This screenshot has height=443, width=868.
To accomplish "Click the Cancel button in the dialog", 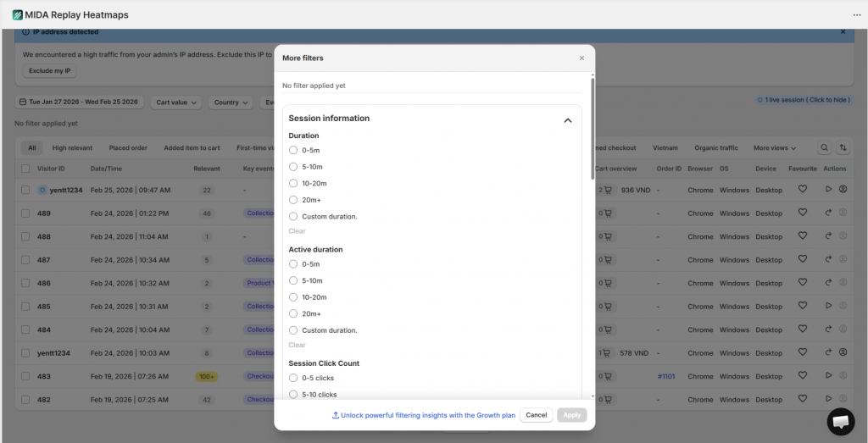I will point(536,415).
